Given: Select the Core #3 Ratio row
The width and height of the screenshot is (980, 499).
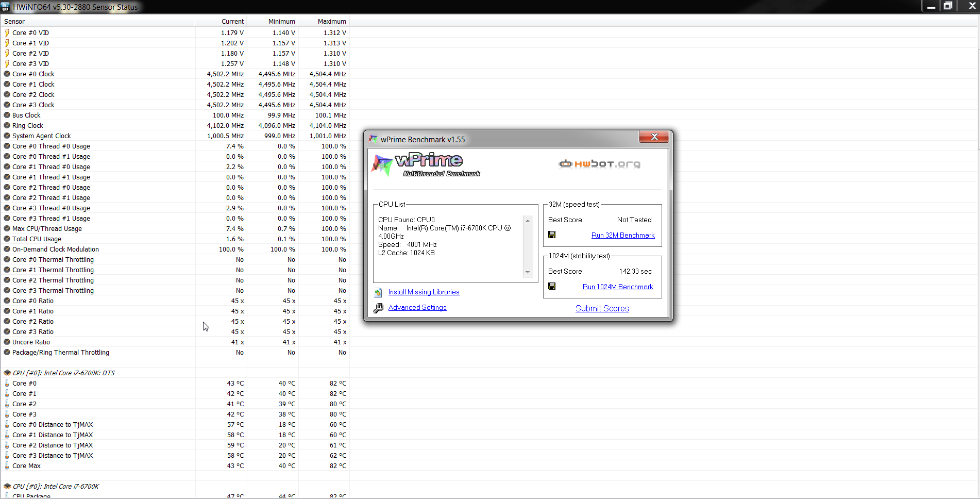Looking at the screenshot, I should pos(175,331).
